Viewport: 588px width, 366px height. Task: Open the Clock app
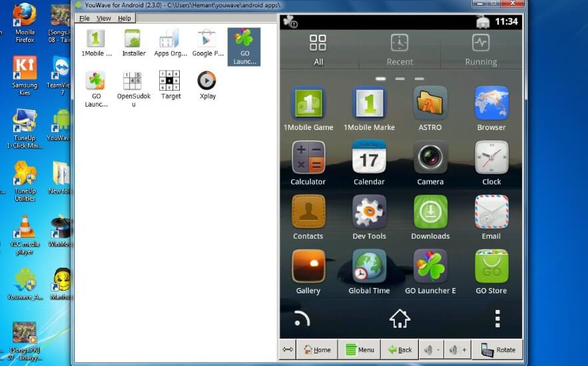coord(491,163)
